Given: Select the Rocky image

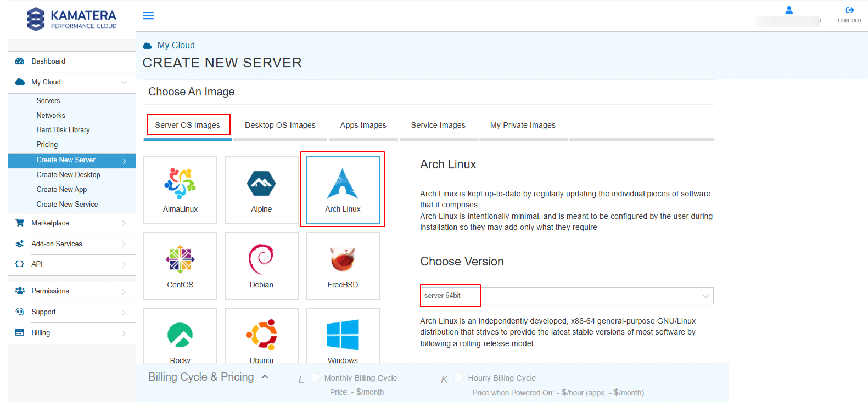Looking at the screenshot, I should pyautogui.click(x=180, y=336).
